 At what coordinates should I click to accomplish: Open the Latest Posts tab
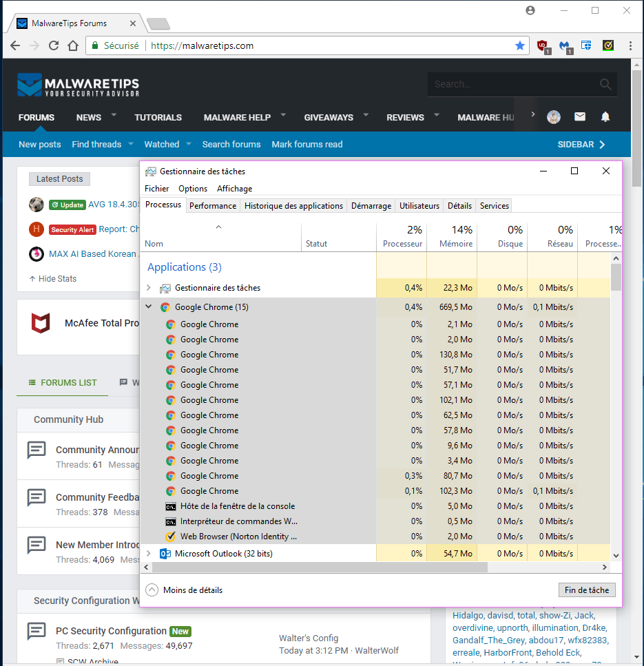59,179
